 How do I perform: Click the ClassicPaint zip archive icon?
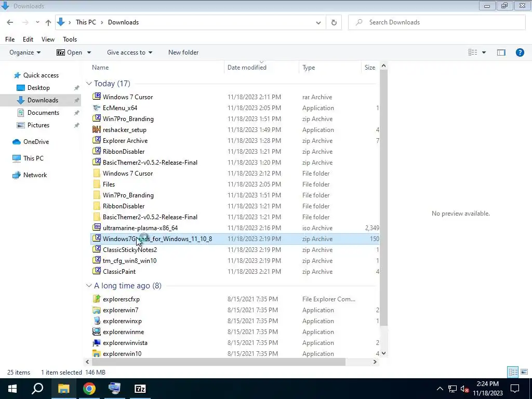(x=97, y=271)
